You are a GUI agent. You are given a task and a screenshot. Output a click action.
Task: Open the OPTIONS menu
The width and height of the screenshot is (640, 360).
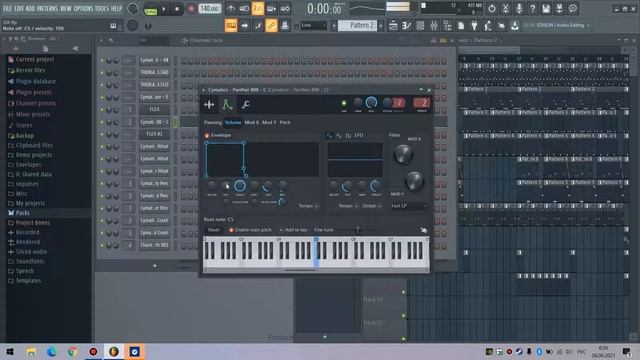tap(83, 8)
